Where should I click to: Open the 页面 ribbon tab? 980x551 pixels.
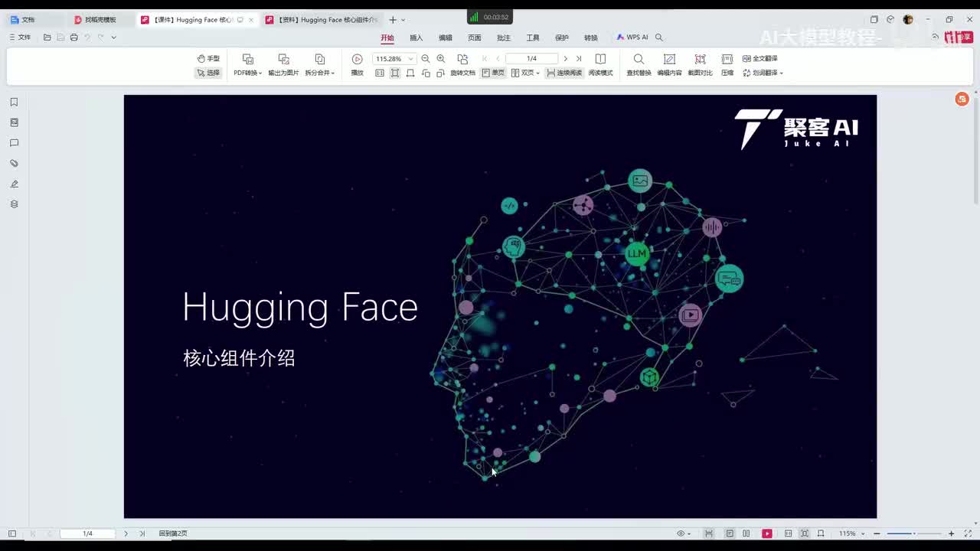click(x=475, y=37)
